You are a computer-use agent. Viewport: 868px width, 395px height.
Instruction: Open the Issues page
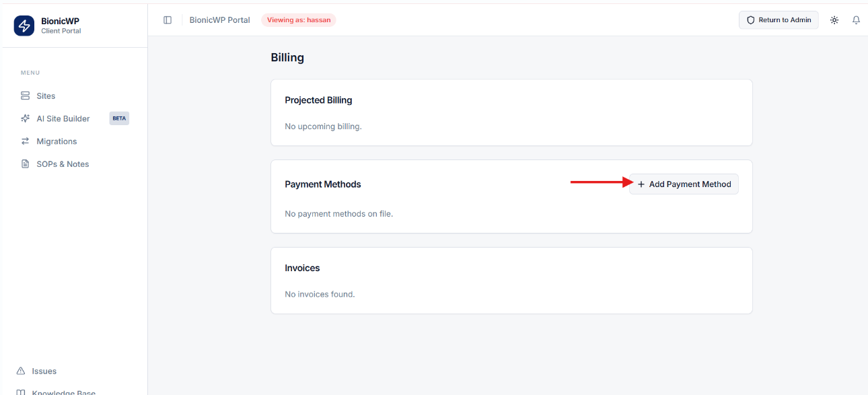(x=74, y=371)
